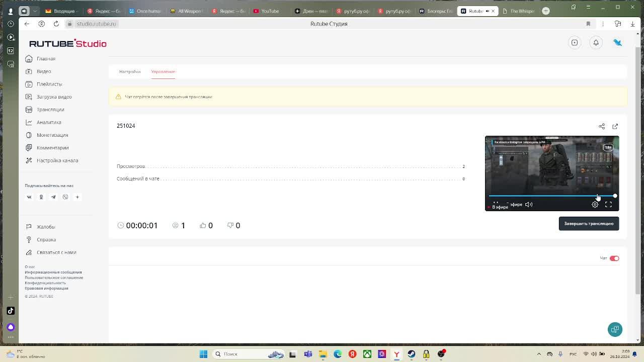644x362 pixels.
Task: Open the blue bird profile avatar
Action: [617, 43]
